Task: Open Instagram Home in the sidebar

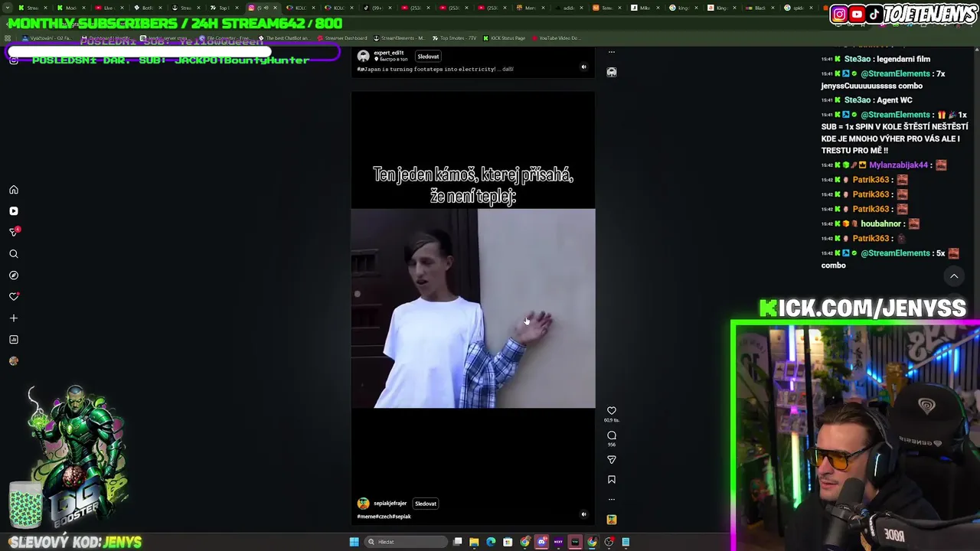Action: (14, 190)
